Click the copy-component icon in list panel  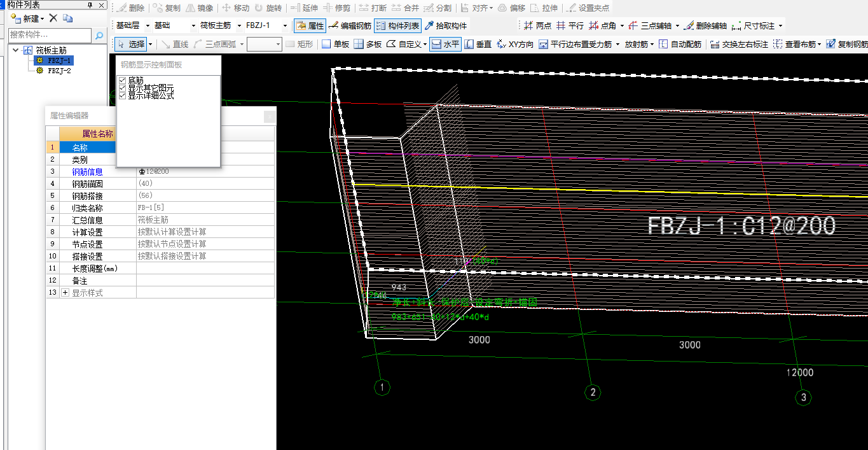pos(67,18)
